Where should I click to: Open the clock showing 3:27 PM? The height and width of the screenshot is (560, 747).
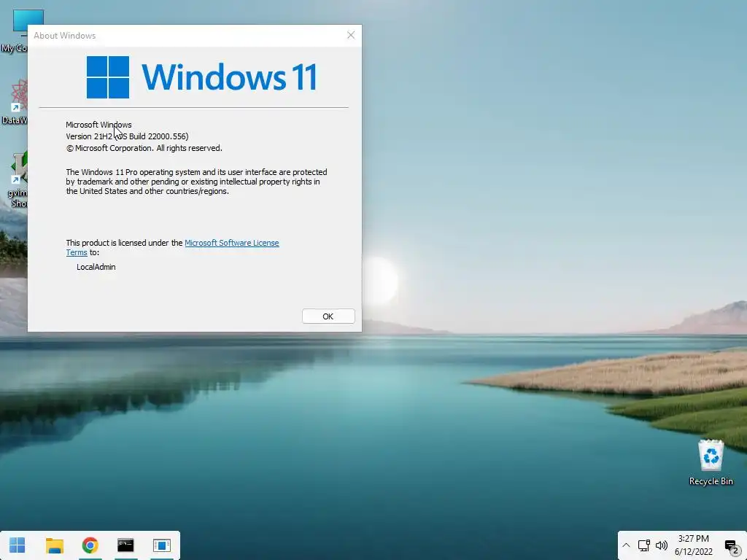694,545
